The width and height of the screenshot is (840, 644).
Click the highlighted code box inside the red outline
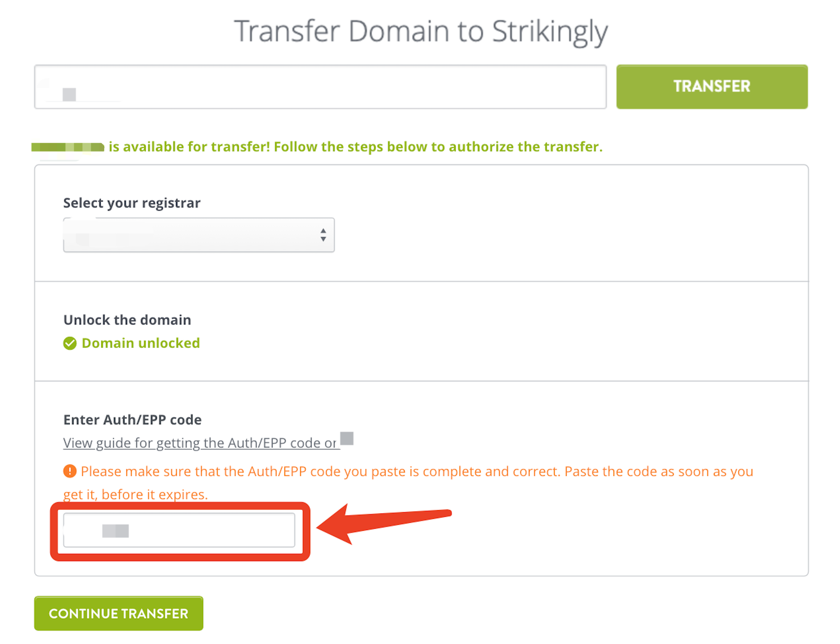(179, 530)
